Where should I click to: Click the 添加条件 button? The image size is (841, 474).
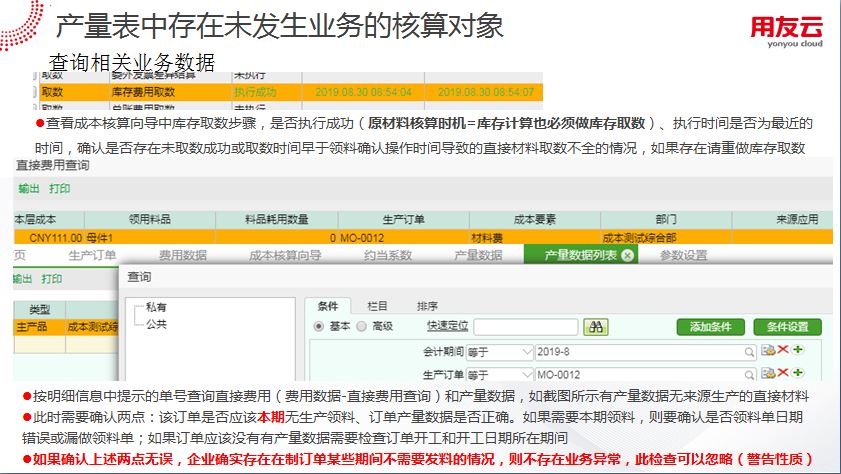[x=710, y=327]
